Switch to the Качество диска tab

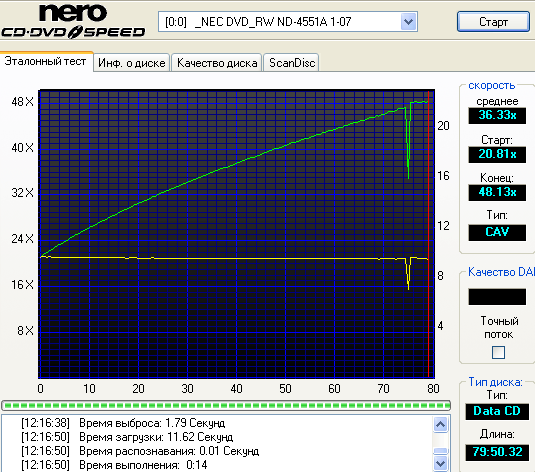tap(217, 63)
